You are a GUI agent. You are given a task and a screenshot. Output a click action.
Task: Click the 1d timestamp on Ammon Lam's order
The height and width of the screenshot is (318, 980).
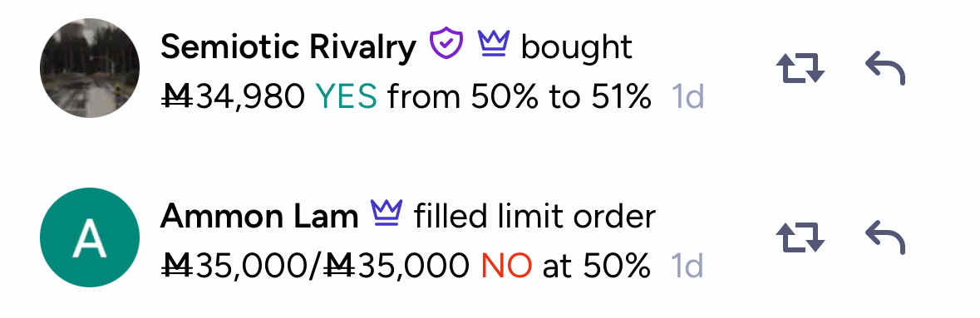[687, 267]
